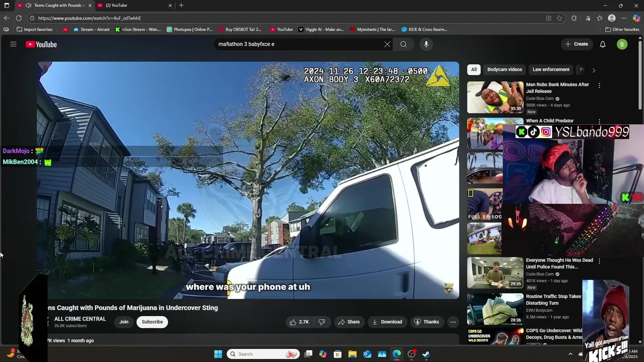Image resolution: width=644 pixels, height=362 pixels.
Task: Open Everyone Thought He Was Dead video title
Action: pyautogui.click(x=559, y=263)
